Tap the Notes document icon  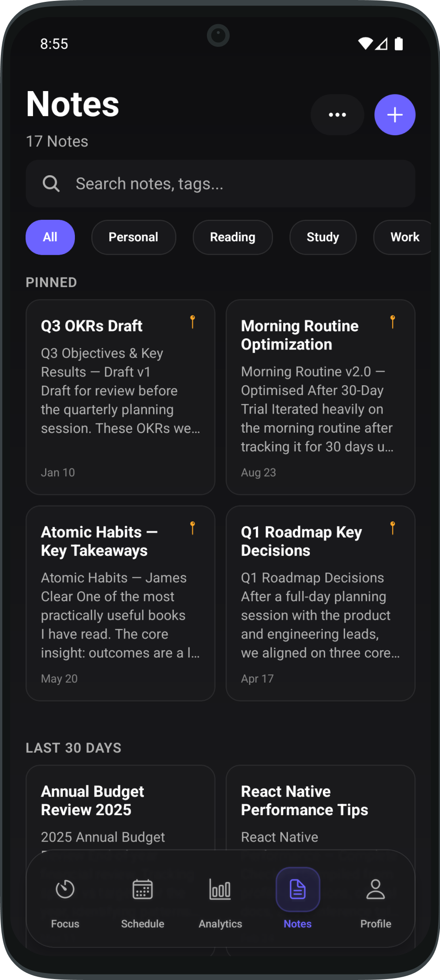point(297,889)
